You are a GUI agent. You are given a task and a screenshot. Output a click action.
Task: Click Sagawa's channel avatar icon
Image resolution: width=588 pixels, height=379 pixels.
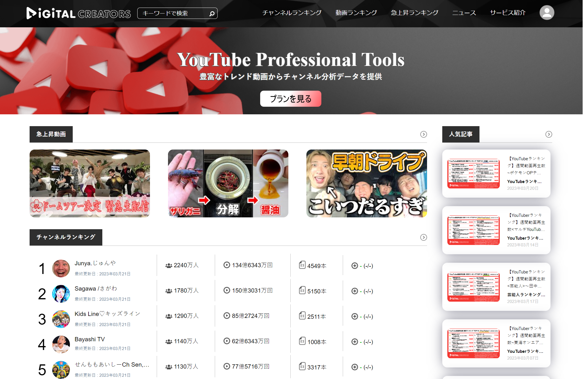(61, 294)
